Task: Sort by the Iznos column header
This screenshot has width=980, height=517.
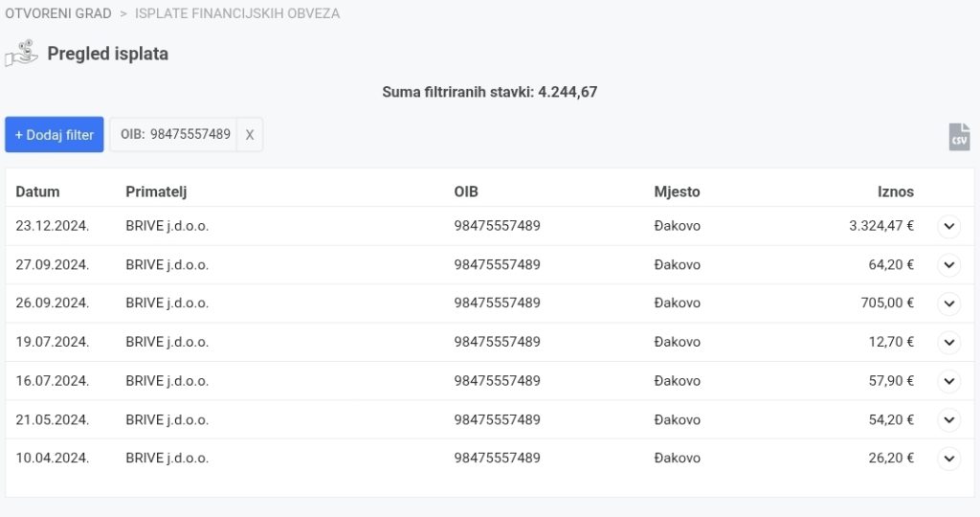Action: (x=895, y=191)
